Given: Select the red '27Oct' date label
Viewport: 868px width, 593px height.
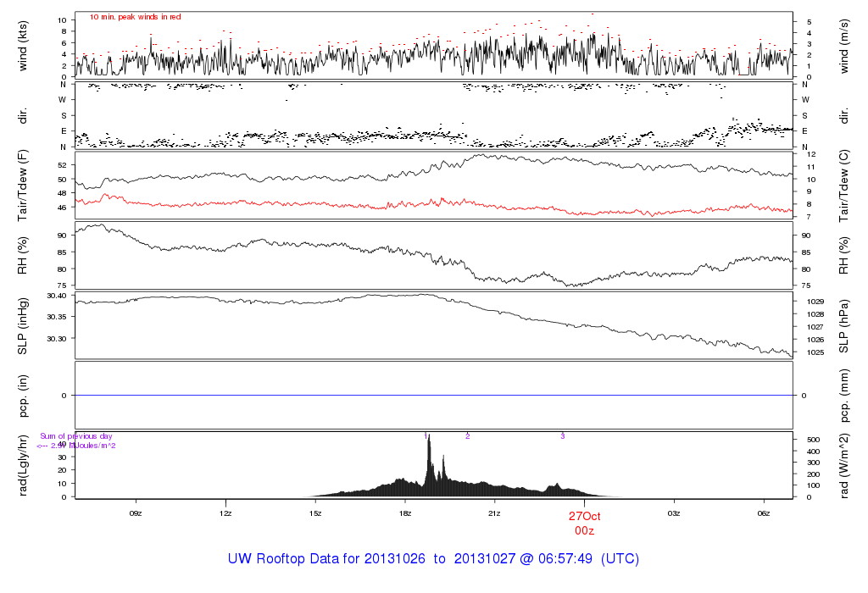Looking at the screenshot, I should point(585,516).
